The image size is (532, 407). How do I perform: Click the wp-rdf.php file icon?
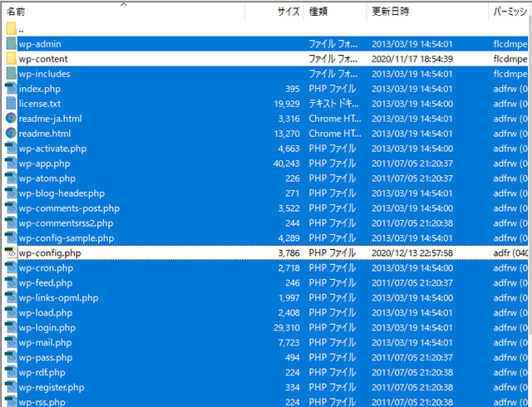point(11,372)
